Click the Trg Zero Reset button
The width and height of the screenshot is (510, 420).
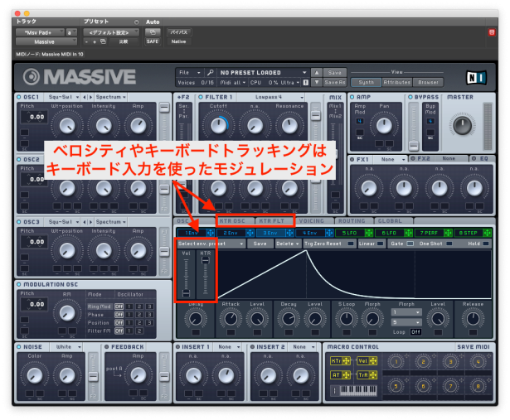tap(323, 244)
